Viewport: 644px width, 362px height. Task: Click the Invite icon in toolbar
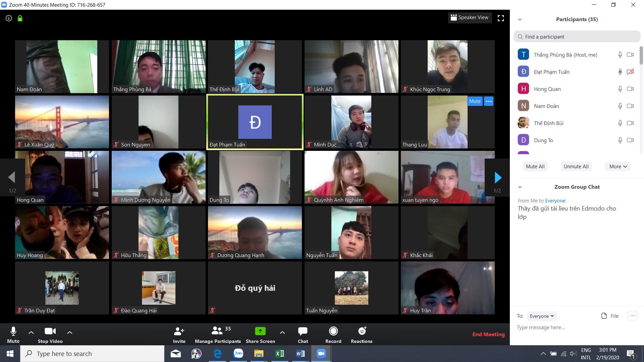point(179,335)
